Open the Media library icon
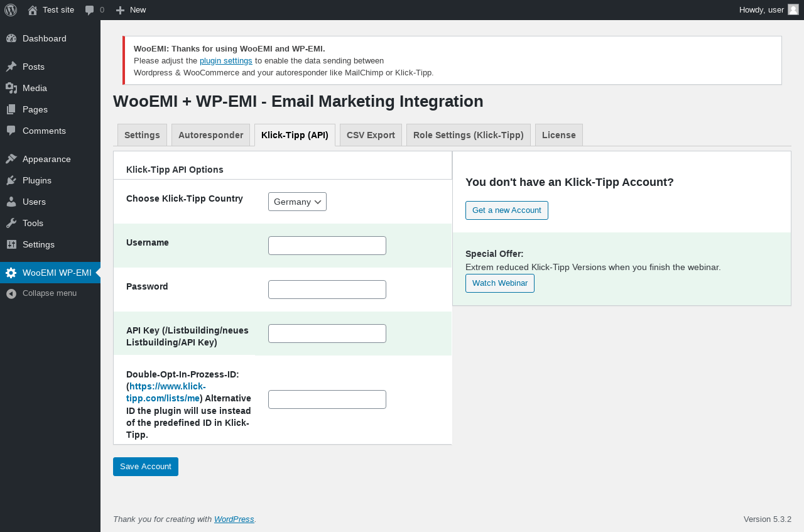 11,88
